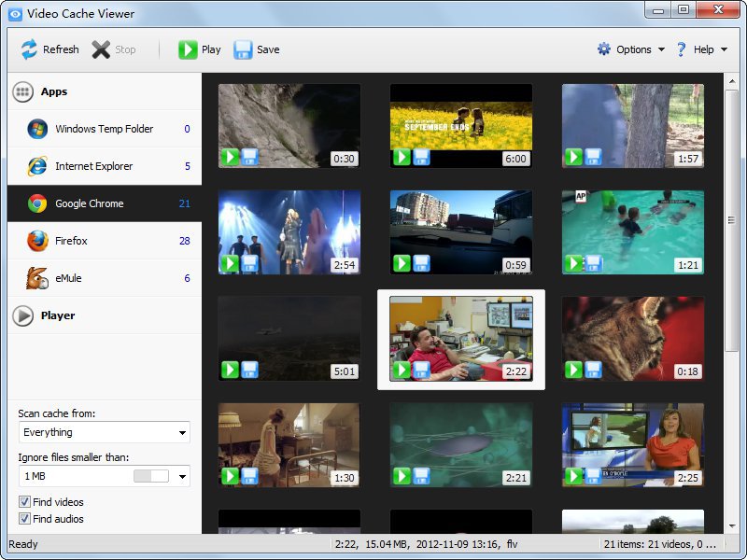Click the Refresh toolbar button
This screenshot has height=560, width=747.
(x=50, y=49)
